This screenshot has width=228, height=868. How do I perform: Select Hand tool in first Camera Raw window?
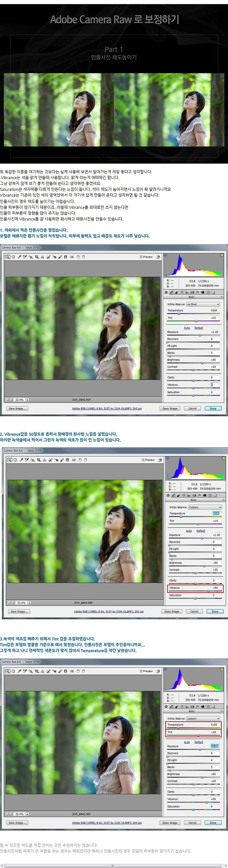coord(13,257)
